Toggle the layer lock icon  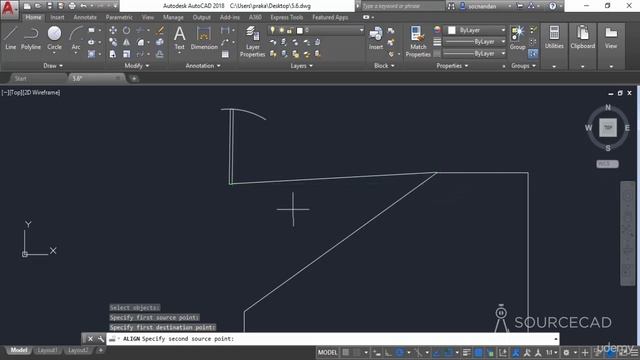coord(290,30)
